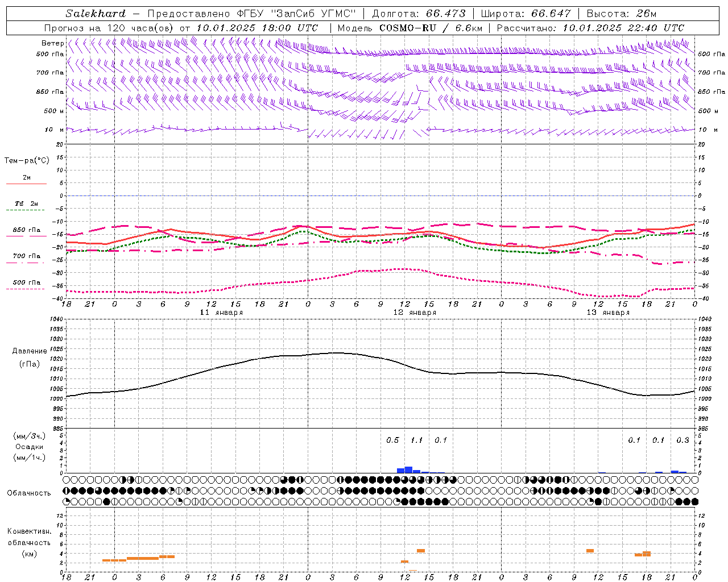Image resolution: width=728 pixels, height=582 pixels.
Task: Click the Конвективн. облачность (км) label
Action: point(29,542)
